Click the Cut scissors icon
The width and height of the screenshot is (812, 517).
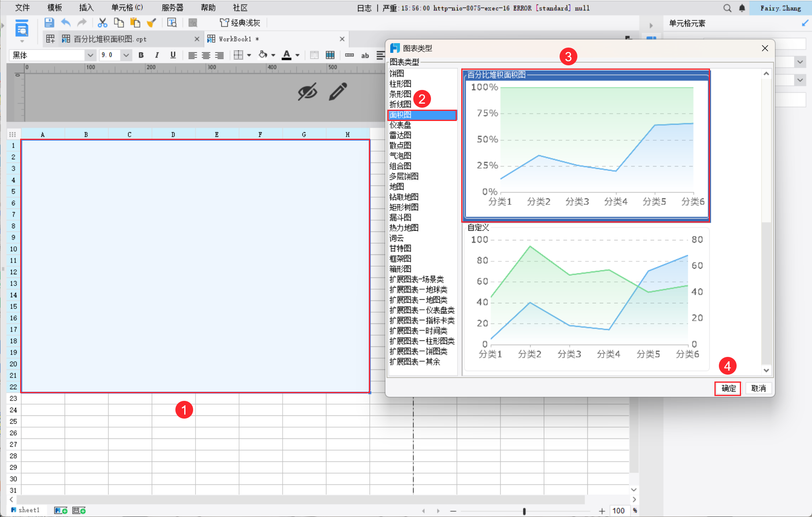[x=102, y=23]
